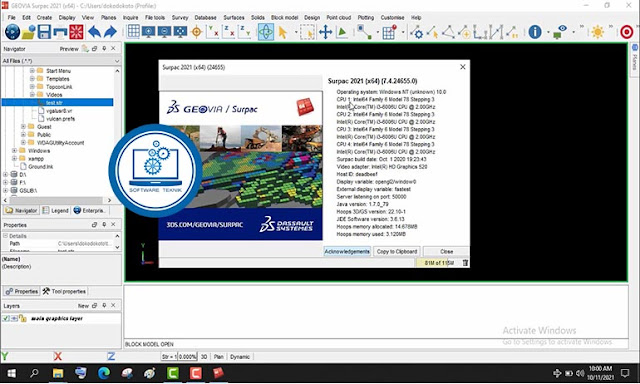Open File Explorer from the taskbar
640x384 pixels.
[x=58, y=373]
